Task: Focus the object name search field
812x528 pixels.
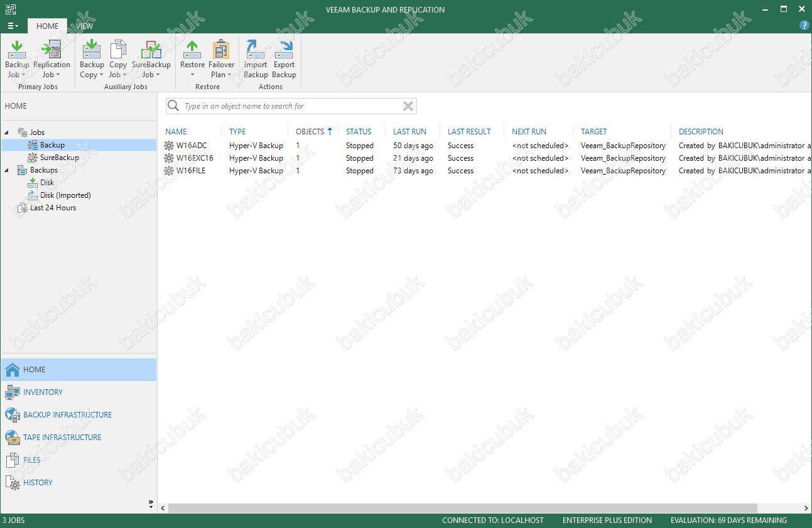Action: point(291,106)
